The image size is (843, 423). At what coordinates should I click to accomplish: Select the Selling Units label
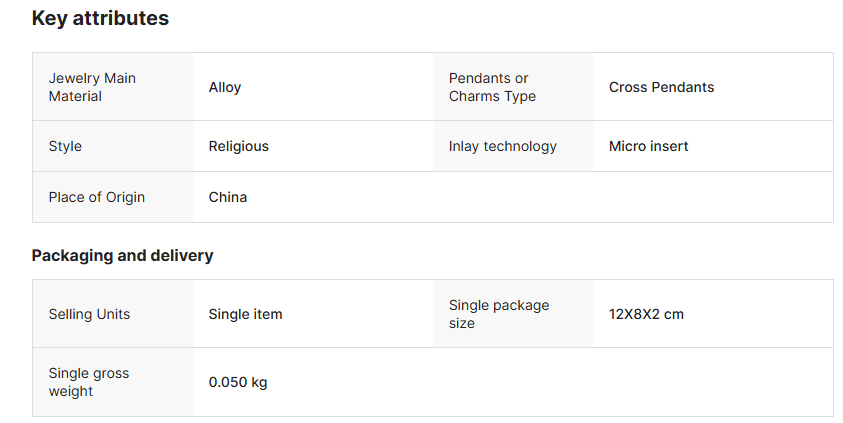(89, 314)
